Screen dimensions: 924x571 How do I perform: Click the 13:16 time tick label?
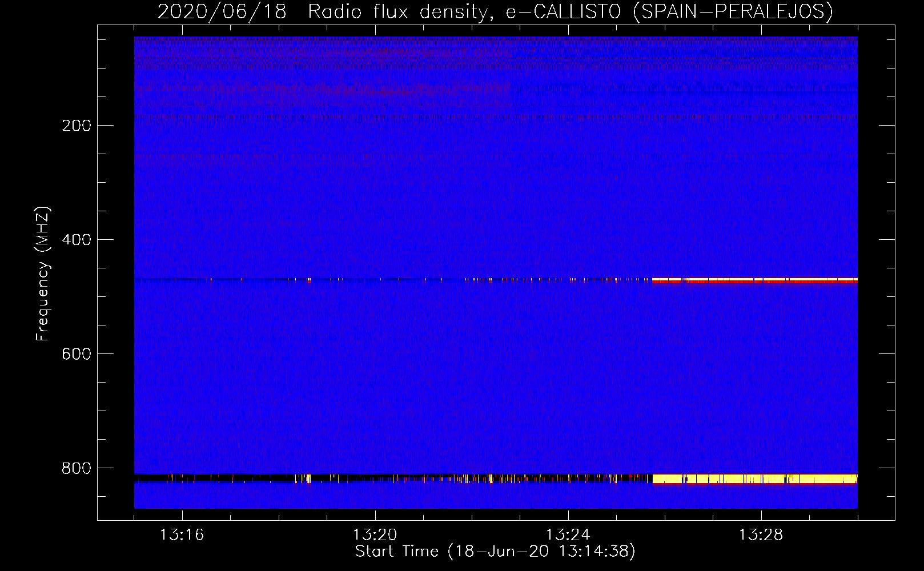tap(182, 535)
